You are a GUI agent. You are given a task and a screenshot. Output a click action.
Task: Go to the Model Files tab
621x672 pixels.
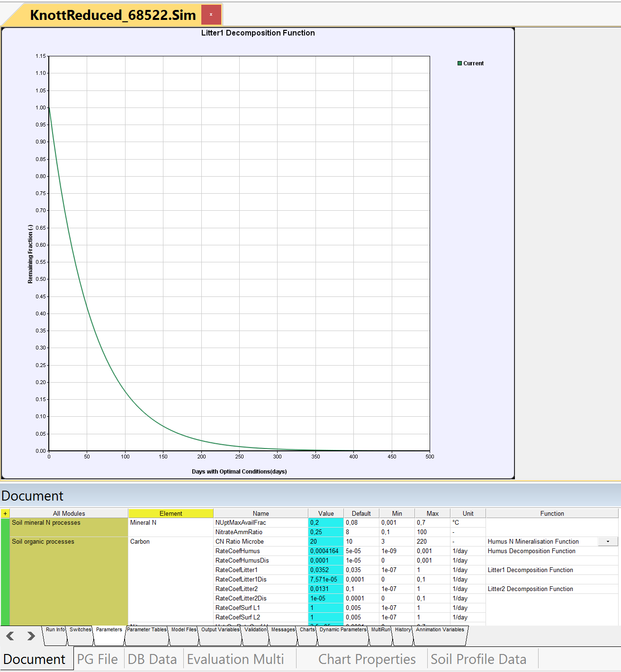[x=184, y=635]
